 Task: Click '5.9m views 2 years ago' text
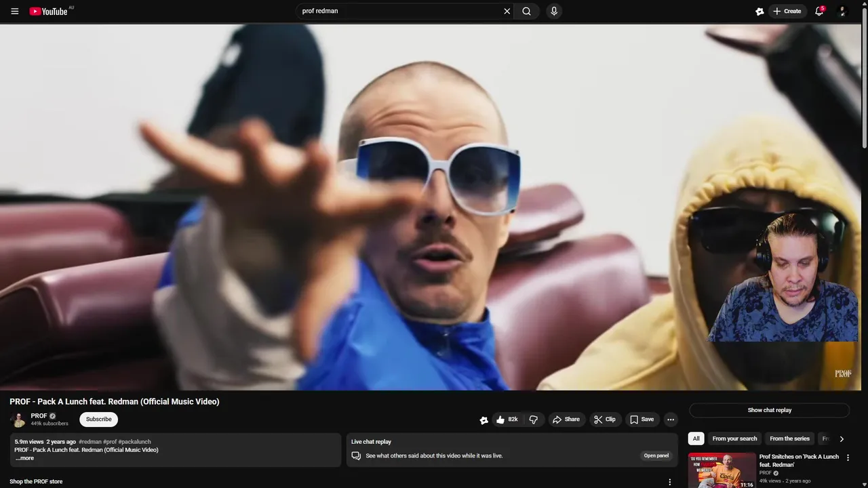point(45,442)
